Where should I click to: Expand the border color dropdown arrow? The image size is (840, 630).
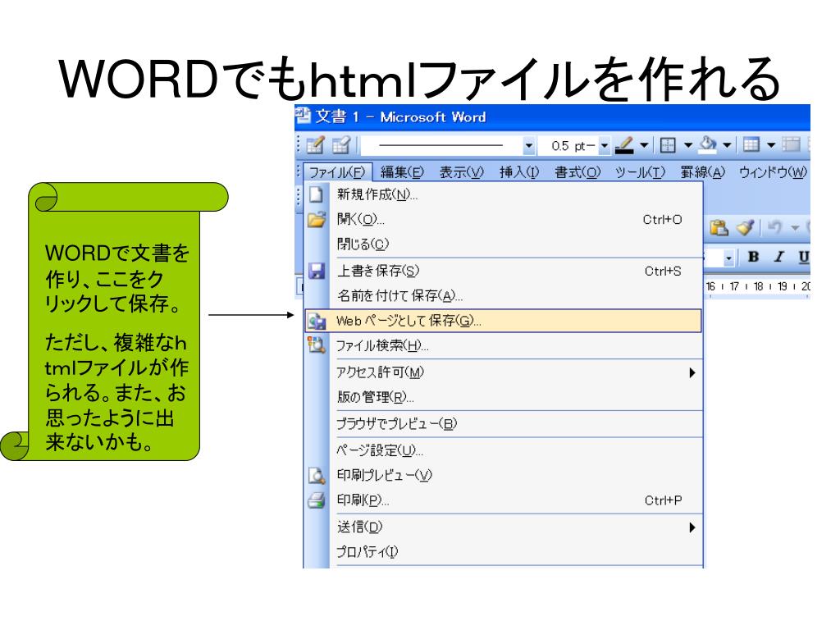pos(645,145)
